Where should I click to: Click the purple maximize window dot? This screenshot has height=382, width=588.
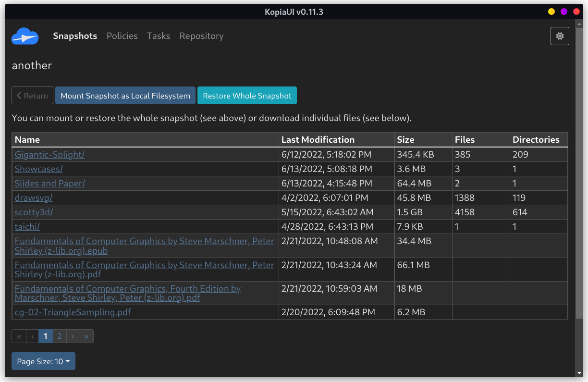click(564, 12)
